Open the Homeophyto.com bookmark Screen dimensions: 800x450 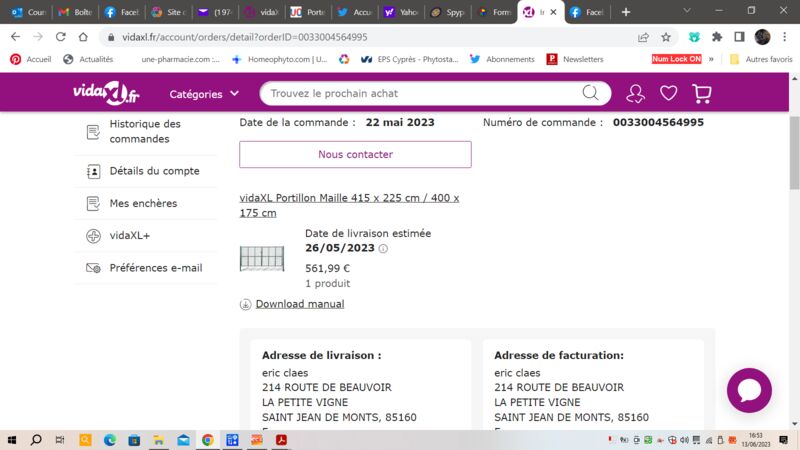[x=280, y=59]
